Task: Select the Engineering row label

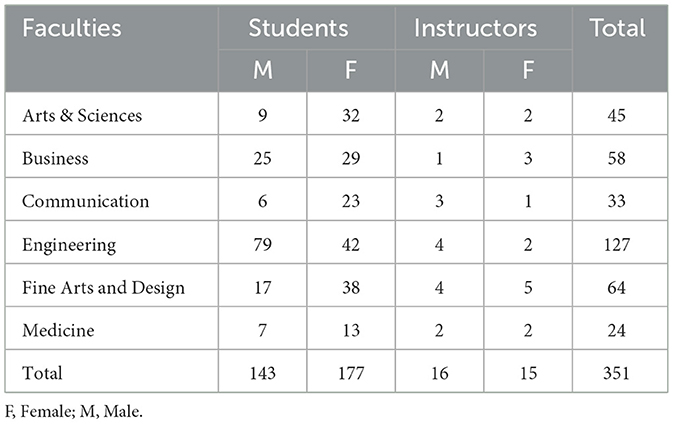Action: pyautogui.click(x=67, y=244)
